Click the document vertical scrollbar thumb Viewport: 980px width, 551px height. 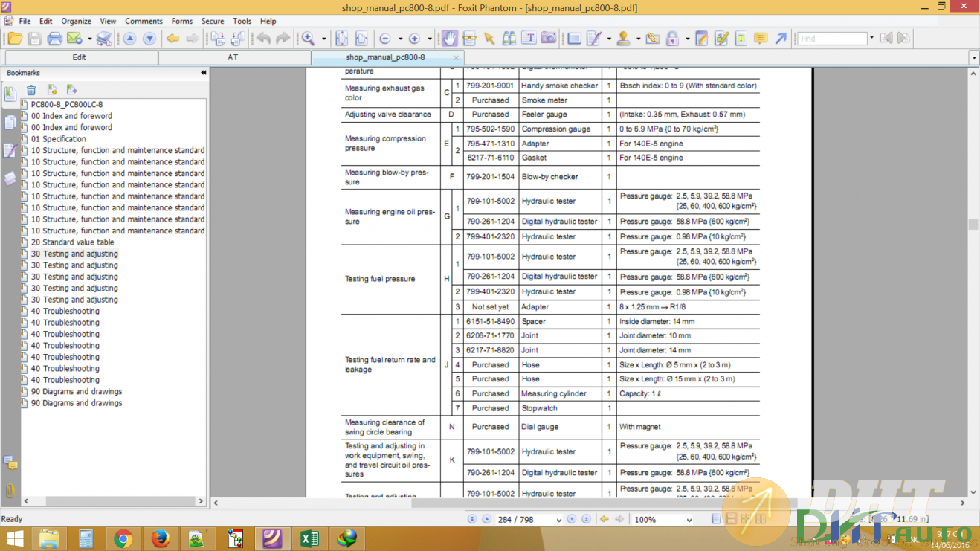973,224
